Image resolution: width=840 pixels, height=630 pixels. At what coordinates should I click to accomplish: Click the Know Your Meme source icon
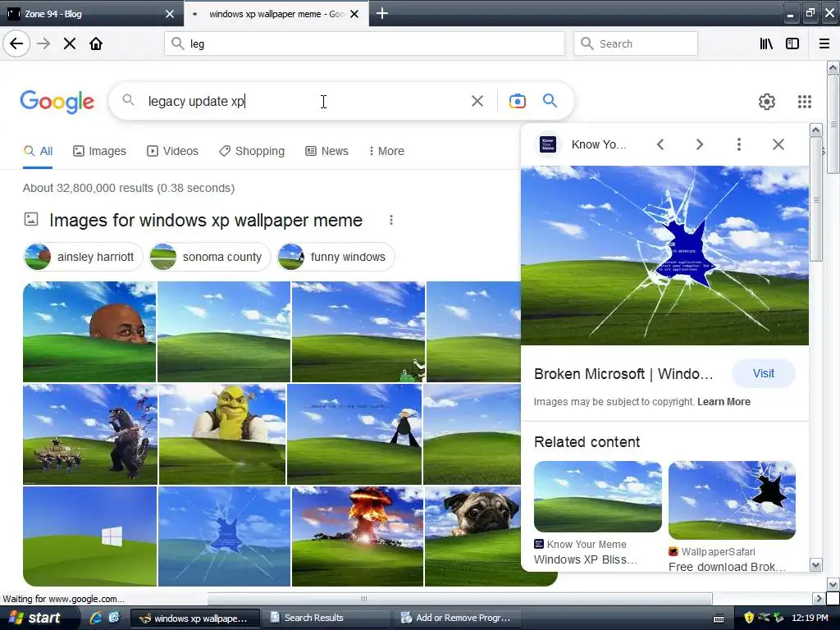pyautogui.click(x=547, y=144)
